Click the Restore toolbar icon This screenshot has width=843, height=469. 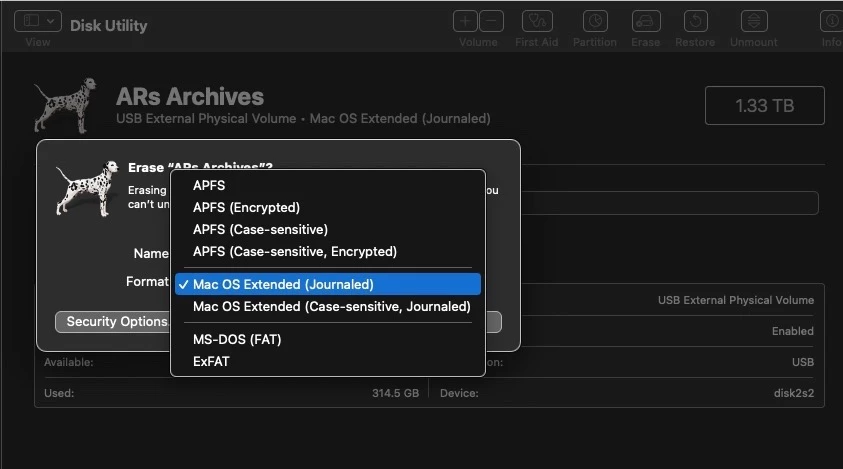pos(696,21)
